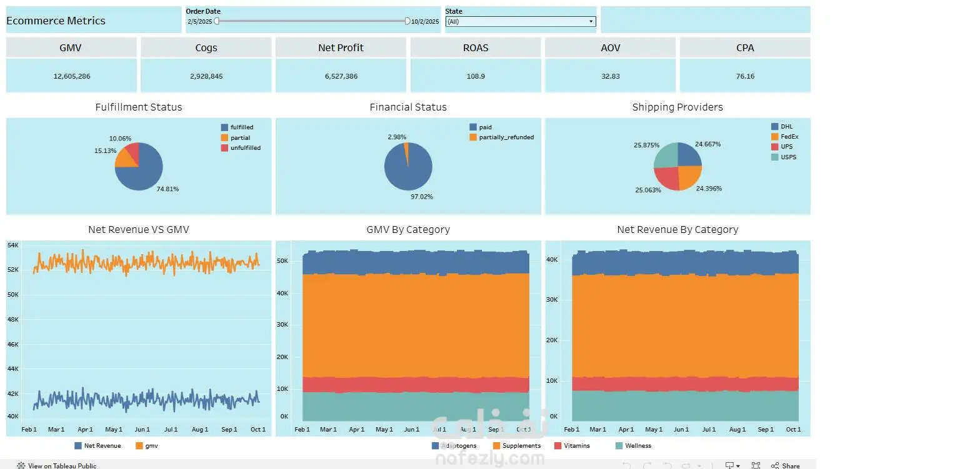Click the redo arrow in bottom toolbar
The width and height of the screenshot is (980, 469).
coord(647,465)
